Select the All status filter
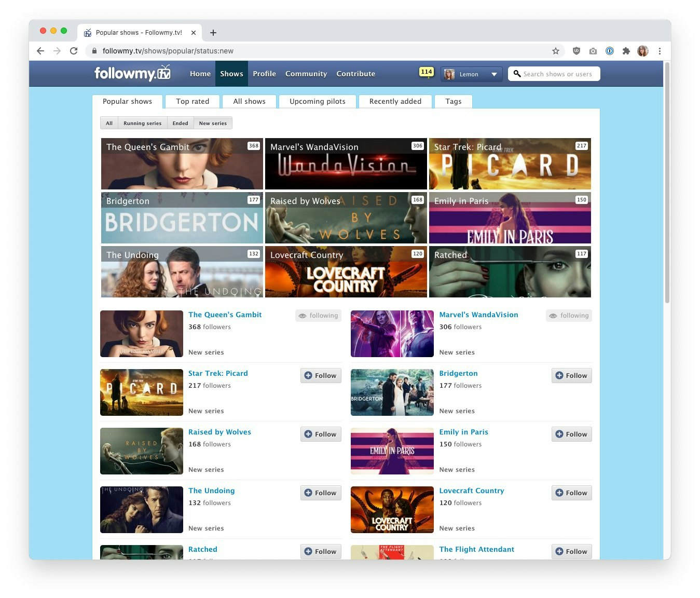The height and width of the screenshot is (598, 700). coord(109,123)
